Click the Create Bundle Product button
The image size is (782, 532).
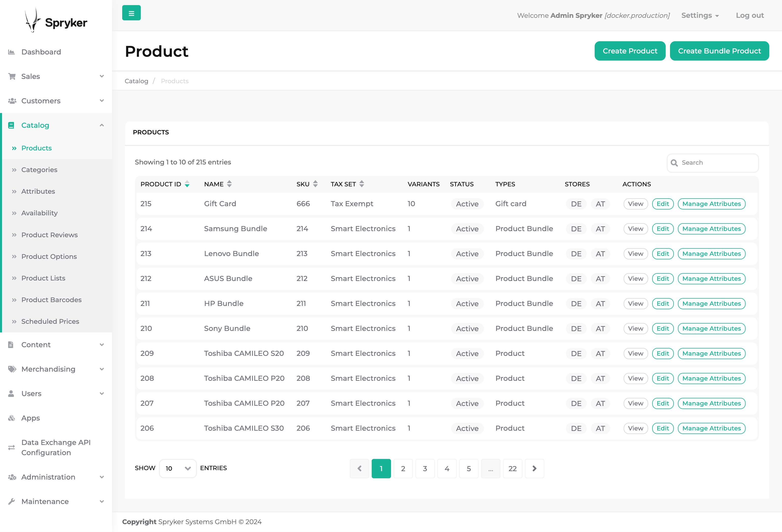(x=720, y=50)
